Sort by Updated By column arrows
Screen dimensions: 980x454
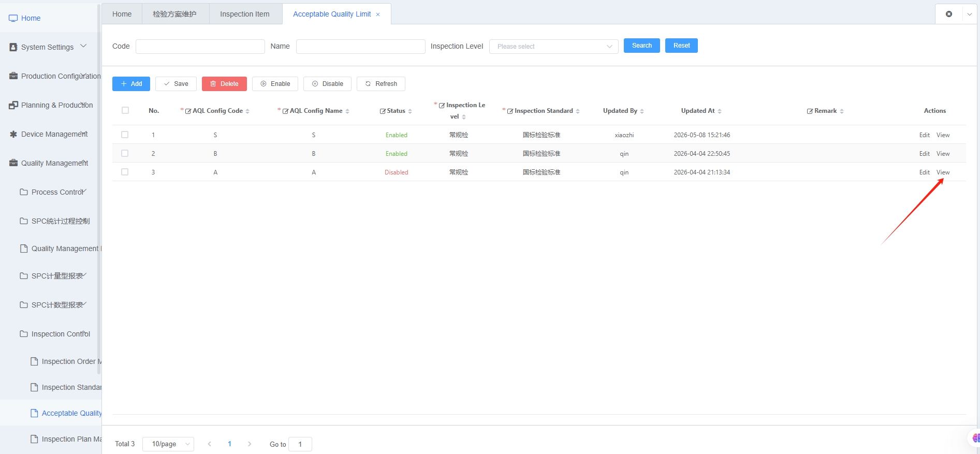[642, 111]
